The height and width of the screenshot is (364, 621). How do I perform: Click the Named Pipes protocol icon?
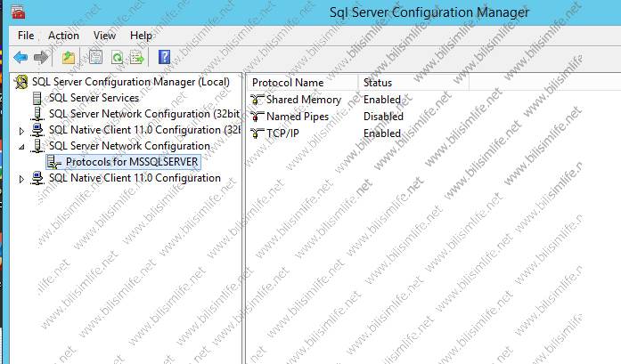coord(257,117)
